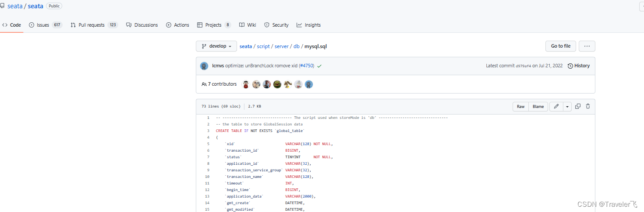644x212 pixels.
Task: Click the lcmvs author avatar
Action: (204, 66)
